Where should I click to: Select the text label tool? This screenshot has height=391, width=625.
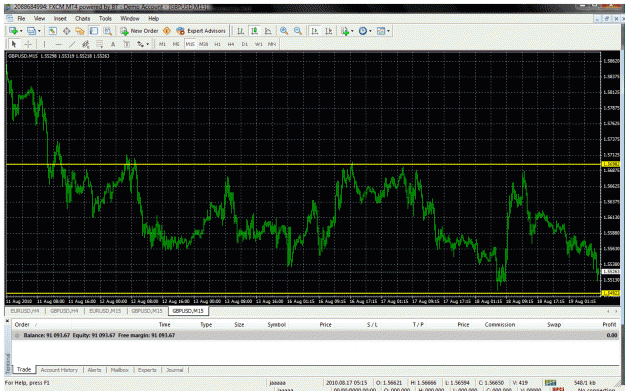point(113,44)
